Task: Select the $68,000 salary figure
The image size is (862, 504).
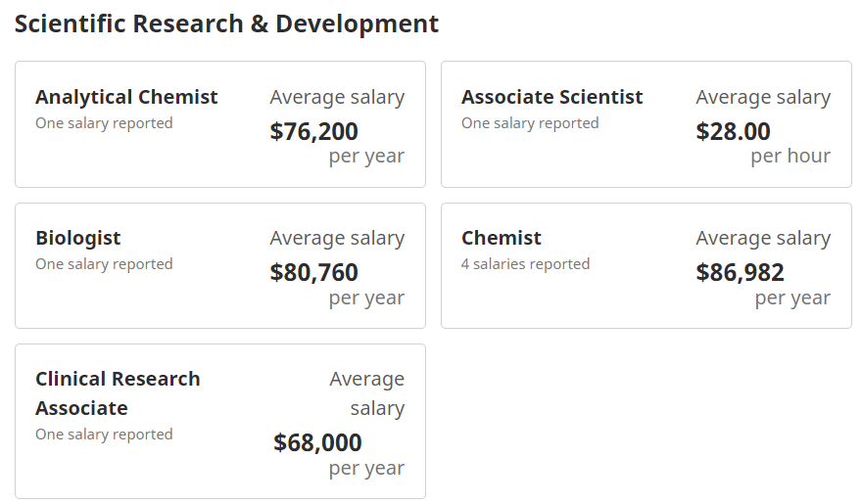Action: [x=317, y=442]
